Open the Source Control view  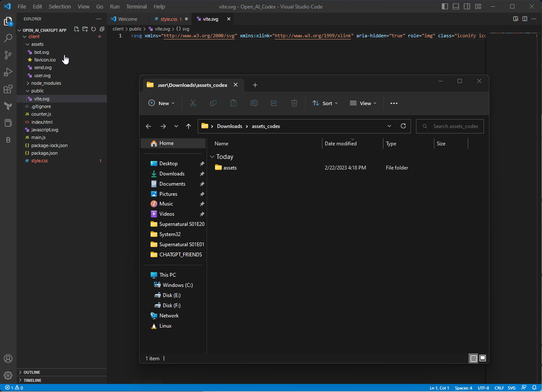(x=8, y=55)
